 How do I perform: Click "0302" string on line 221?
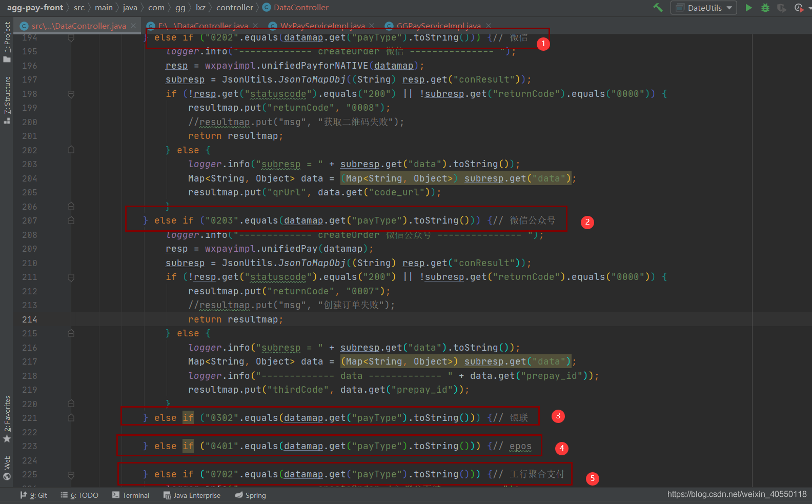tap(222, 418)
